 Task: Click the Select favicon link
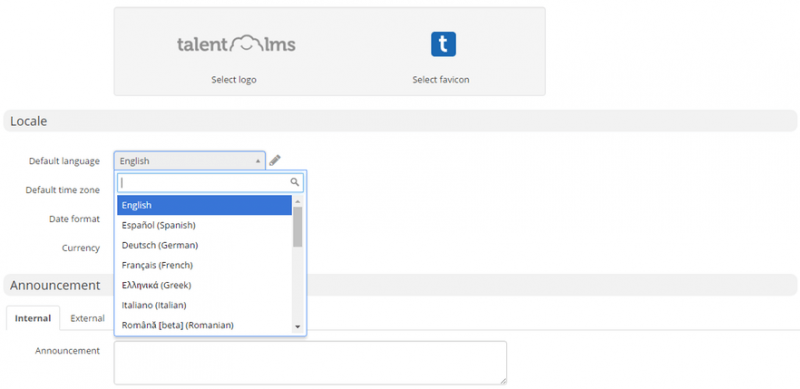coord(441,80)
